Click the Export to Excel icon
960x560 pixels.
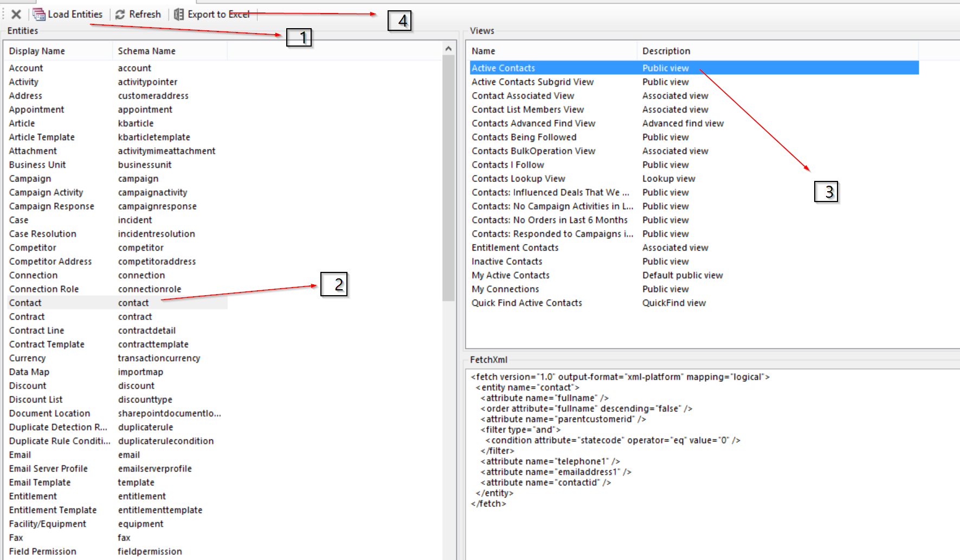(179, 15)
